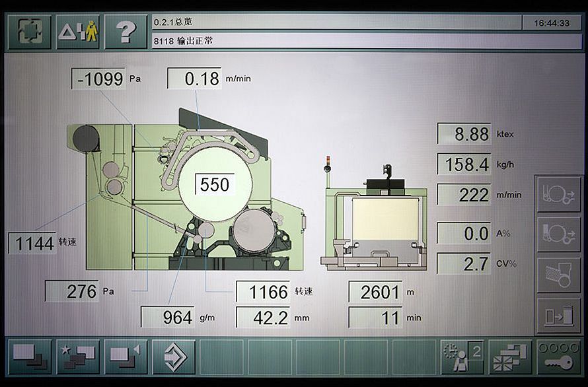Tap the clock showing 16:44:33
The image size is (588, 387).
552,23
